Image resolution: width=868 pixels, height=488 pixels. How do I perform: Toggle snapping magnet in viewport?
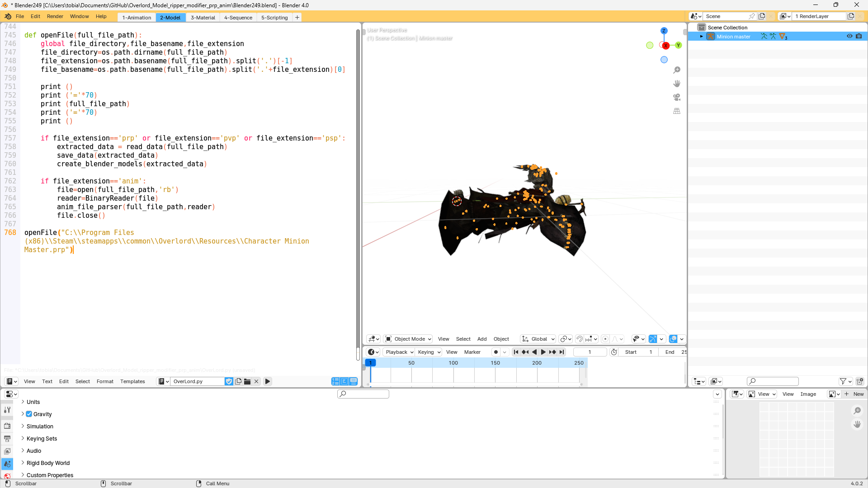click(580, 339)
